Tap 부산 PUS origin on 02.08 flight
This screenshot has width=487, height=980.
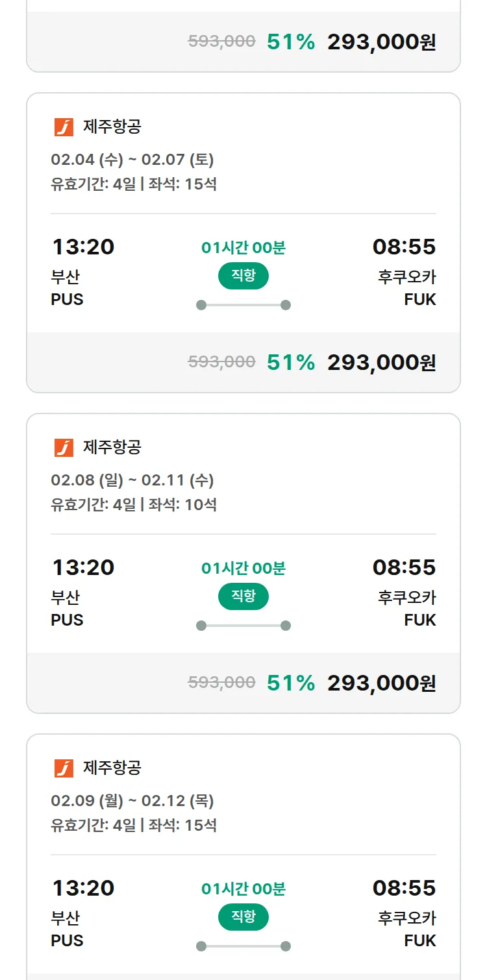pos(67,608)
